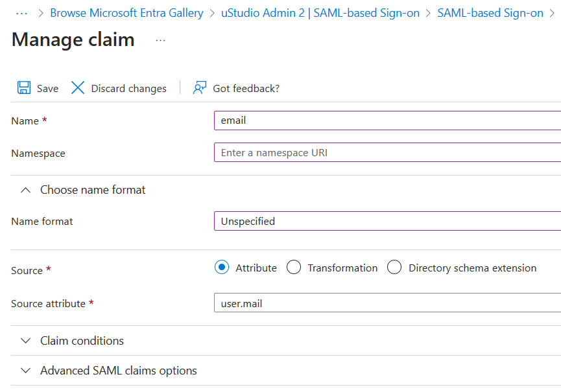This screenshot has height=392, width=561.
Task: Open the Source attribute user.mail dropdown
Action: coord(387,303)
